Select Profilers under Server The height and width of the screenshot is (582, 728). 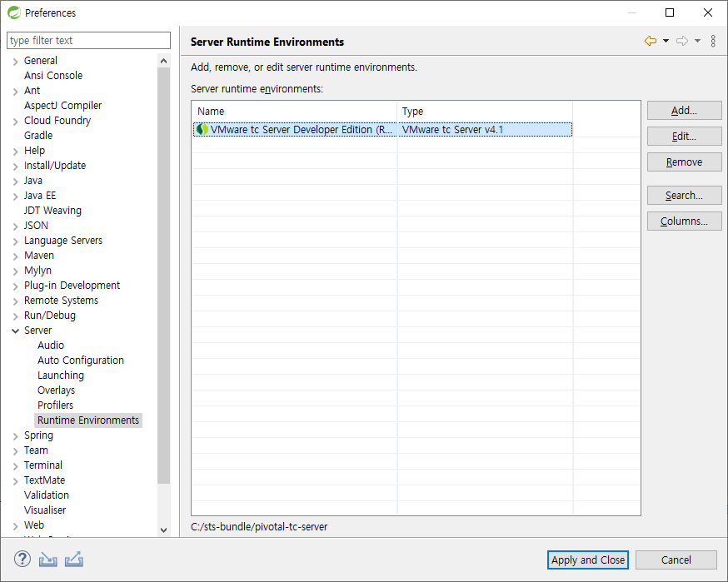click(x=55, y=405)
